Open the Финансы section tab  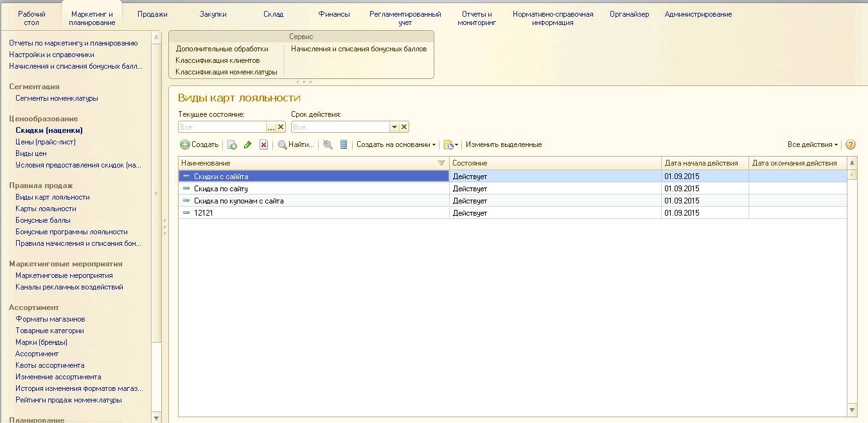[x=334, y=14]
